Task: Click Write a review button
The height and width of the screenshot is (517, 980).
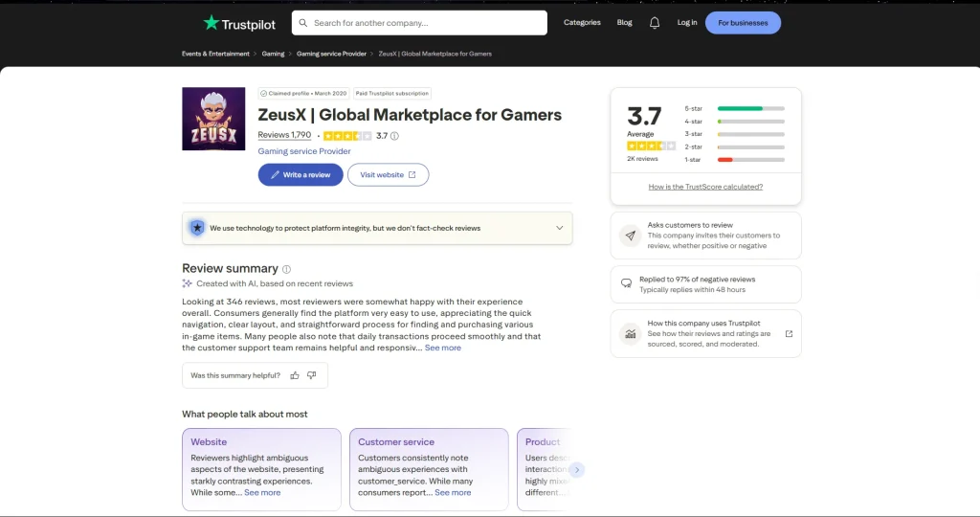Action: pos(301,175)
